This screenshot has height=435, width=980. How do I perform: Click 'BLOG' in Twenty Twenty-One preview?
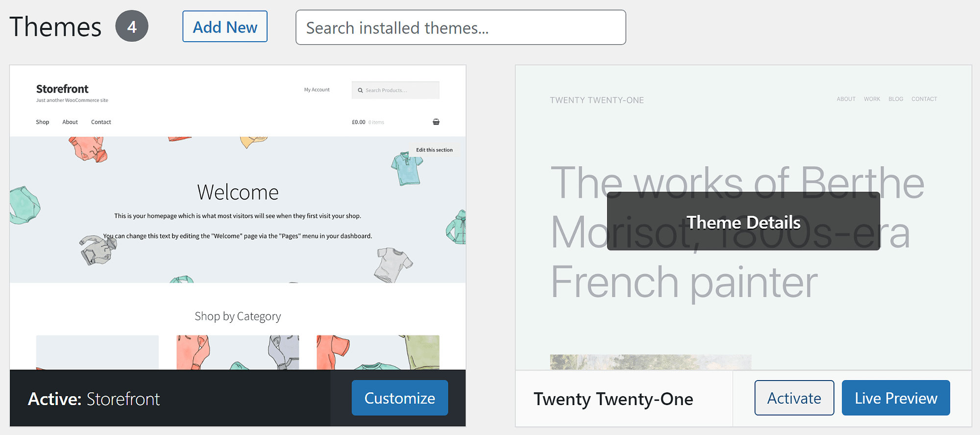(x=896, y=99)
